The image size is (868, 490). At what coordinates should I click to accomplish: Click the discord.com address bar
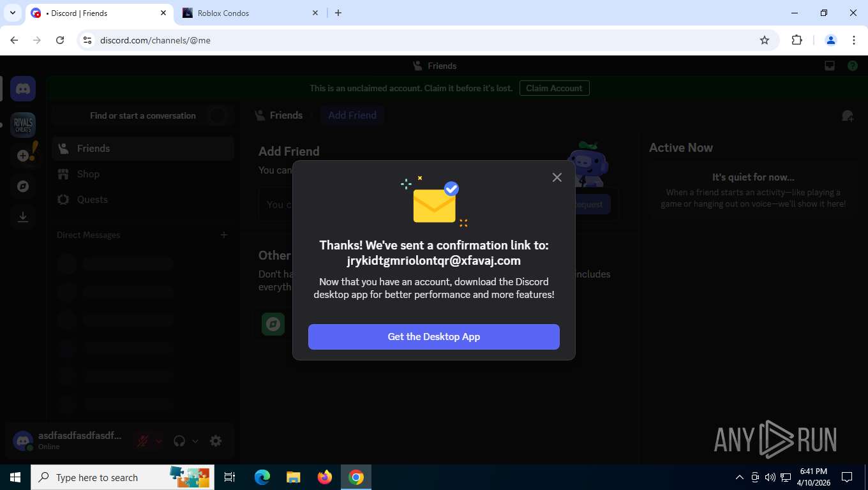pos(428,40)
